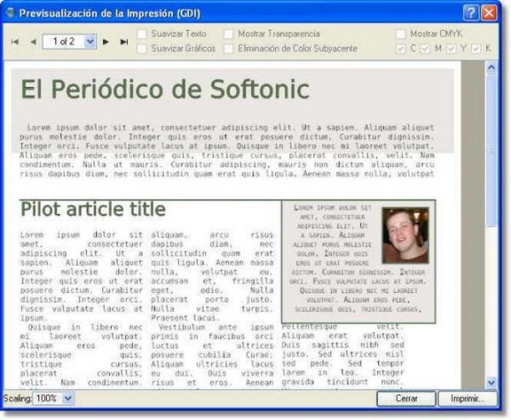Click the title text 'Previsualización de la Impresión (GDI)'
The height and width of the screenshot is (420, 511).
tap(110, 14)
